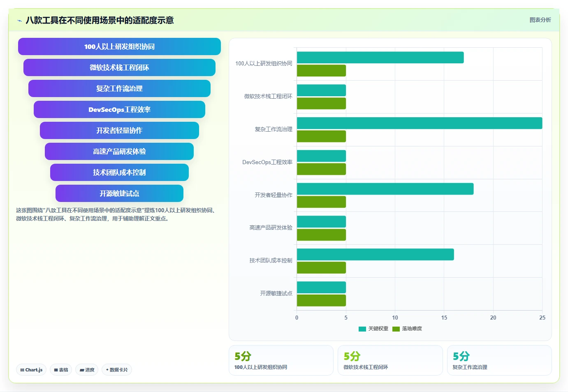
Task: Click the Chart.js tag chip
Action: pyautogui.click(x=31, y=370)
